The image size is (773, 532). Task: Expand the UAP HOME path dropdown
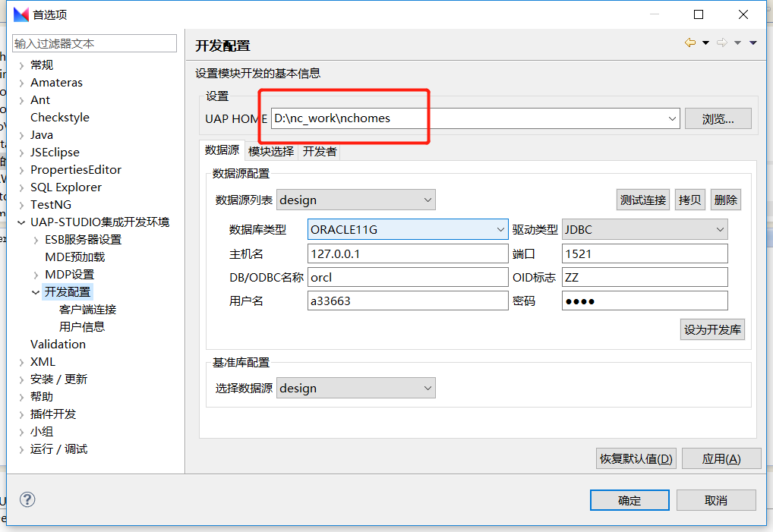tap(671, 118)
